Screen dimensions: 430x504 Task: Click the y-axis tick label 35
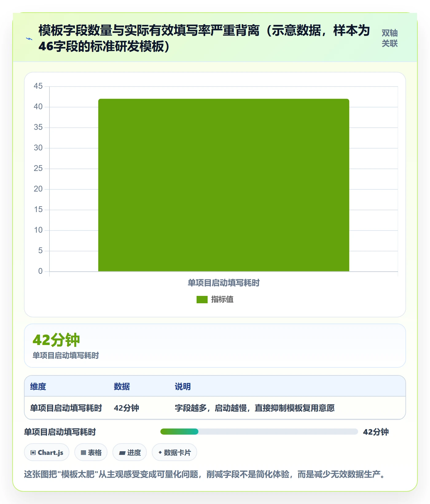pos(38,127)
